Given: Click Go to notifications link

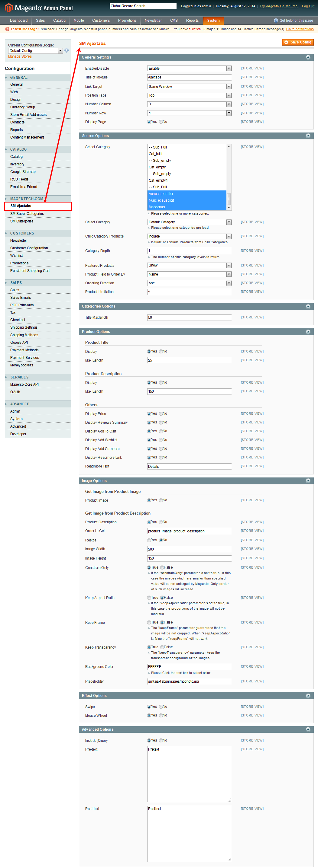Looking at the screenshot, I should 300,29.
